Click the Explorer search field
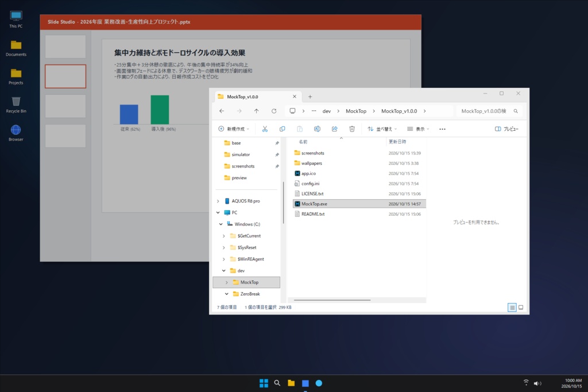The width and height of the screenshot is (588, 392). 489,111
